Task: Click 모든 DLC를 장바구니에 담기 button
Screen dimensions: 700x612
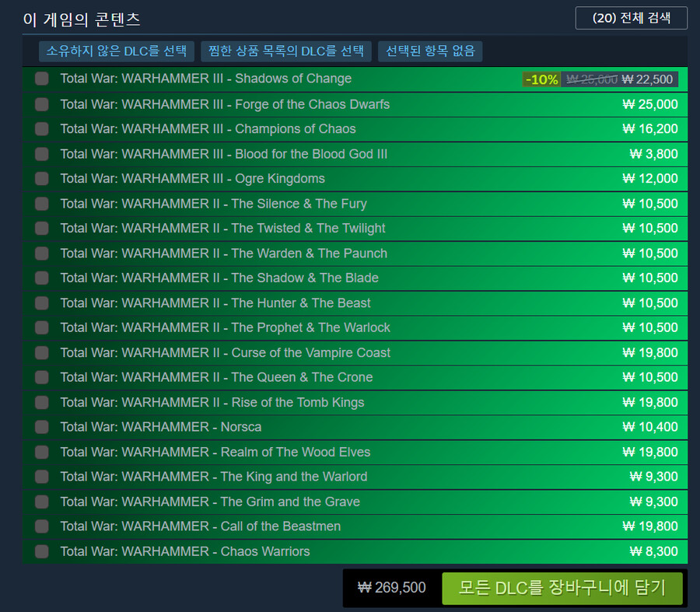Action: click(562, 588)
